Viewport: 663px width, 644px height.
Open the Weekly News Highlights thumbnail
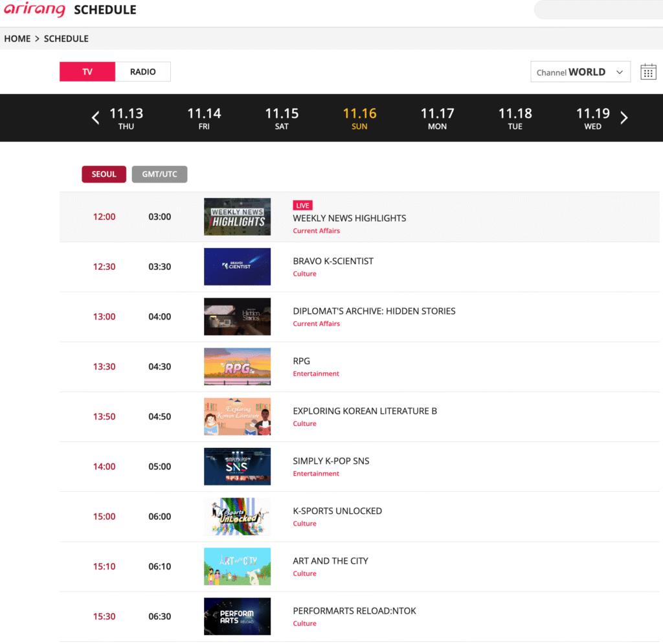tap(237, 217)
